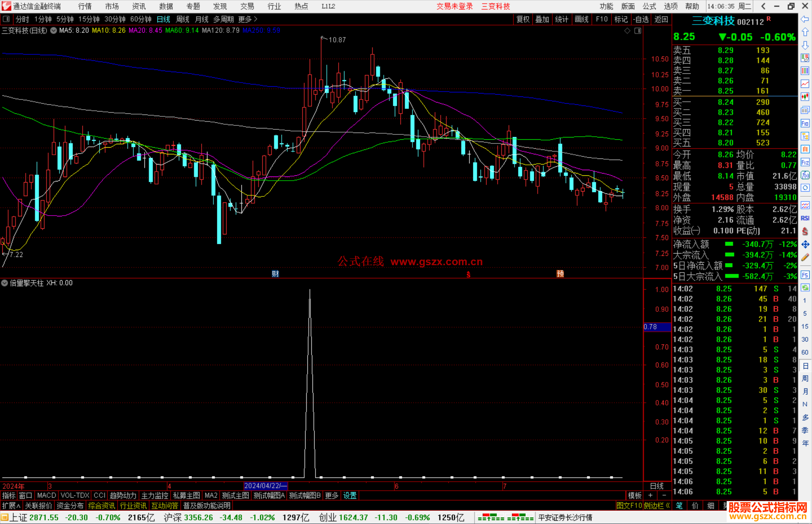Select the pencil drawing tool icon

805,257
